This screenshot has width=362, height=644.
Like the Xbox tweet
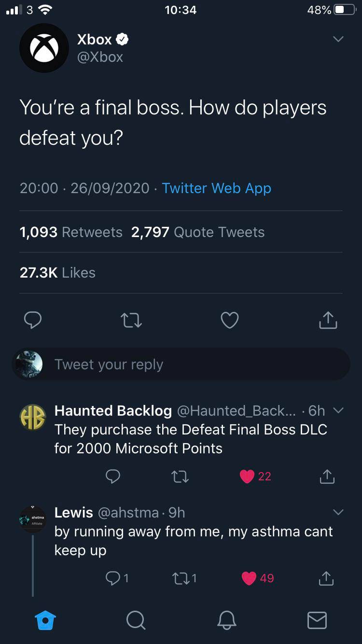tap(229, 320)
